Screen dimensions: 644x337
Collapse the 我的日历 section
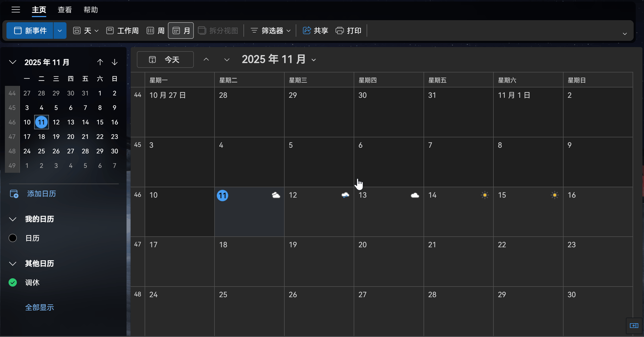[x=13, y=219]
